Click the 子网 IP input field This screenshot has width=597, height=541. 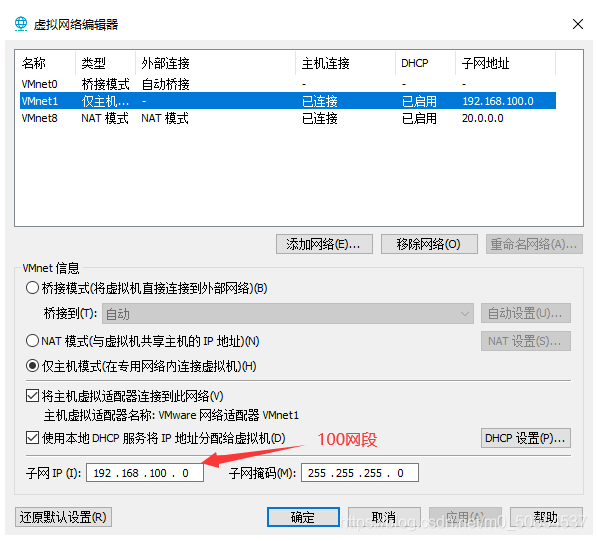coord(145,473)
